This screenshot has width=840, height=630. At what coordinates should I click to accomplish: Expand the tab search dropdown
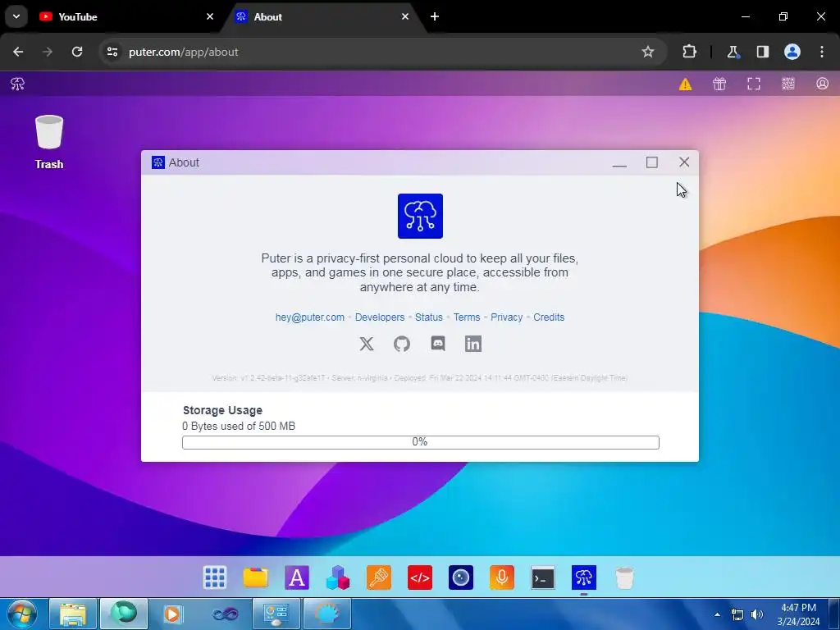[x=16, y=16]
